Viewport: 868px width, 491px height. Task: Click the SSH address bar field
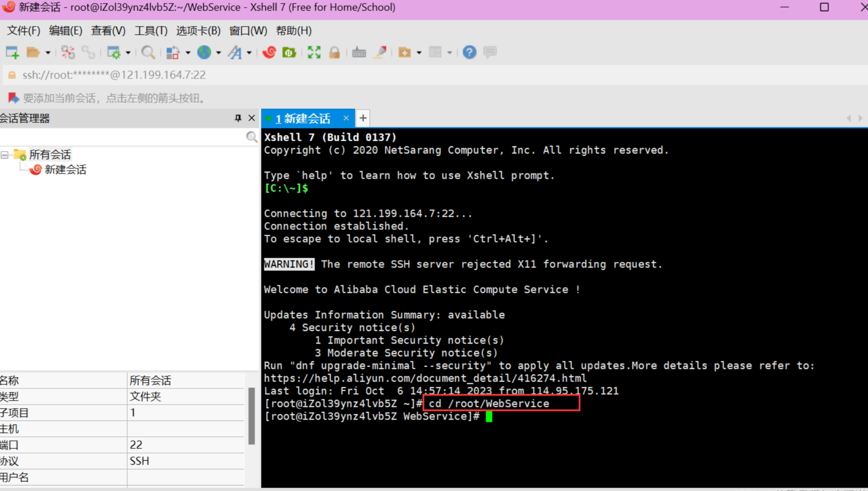click(x=113, y=75)
